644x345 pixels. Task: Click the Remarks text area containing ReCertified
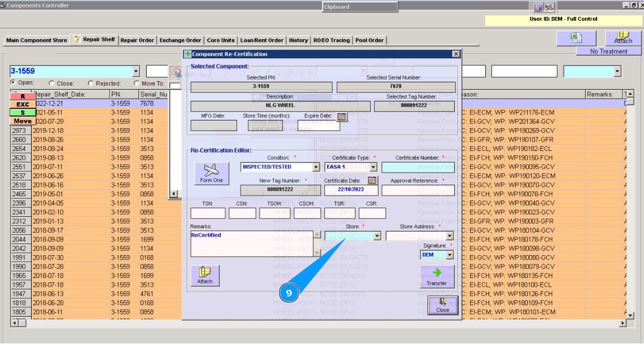pos(252,244)
